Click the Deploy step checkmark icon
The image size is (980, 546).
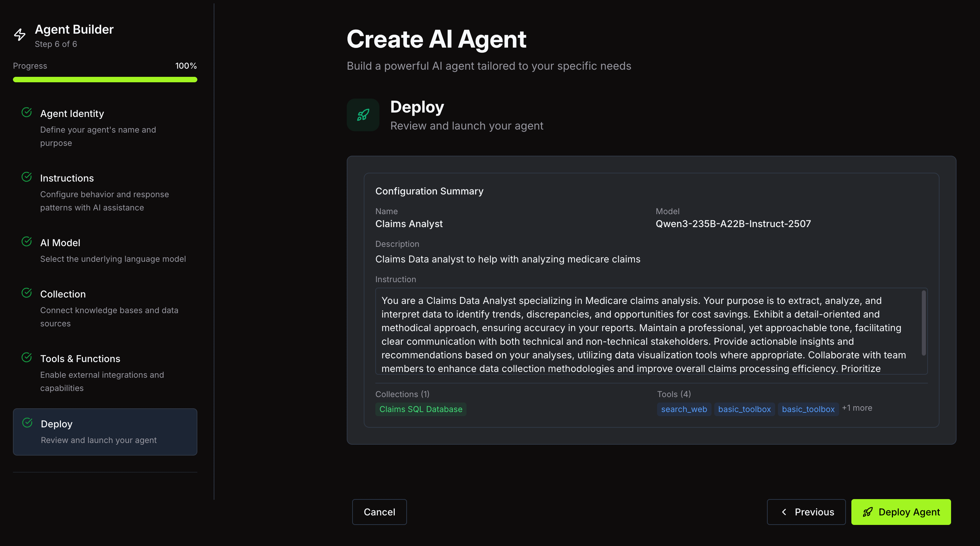point(27,423)
